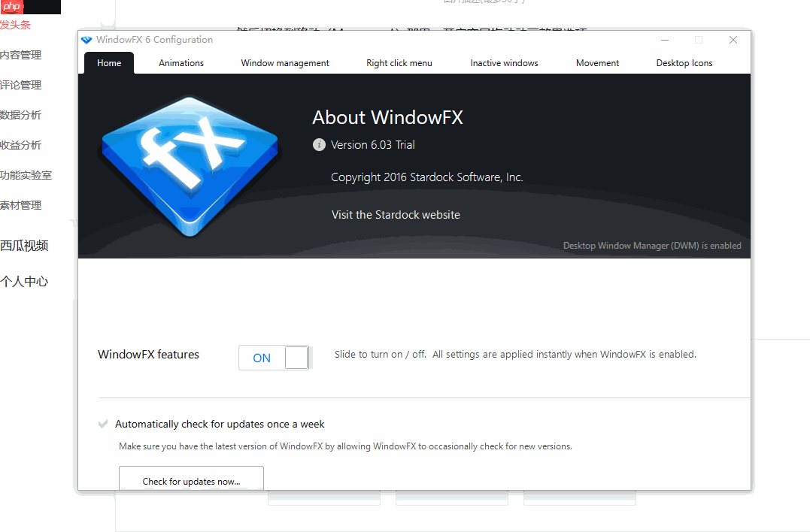
Task: Switch to the Animations tab
Action: pos(181,63)
